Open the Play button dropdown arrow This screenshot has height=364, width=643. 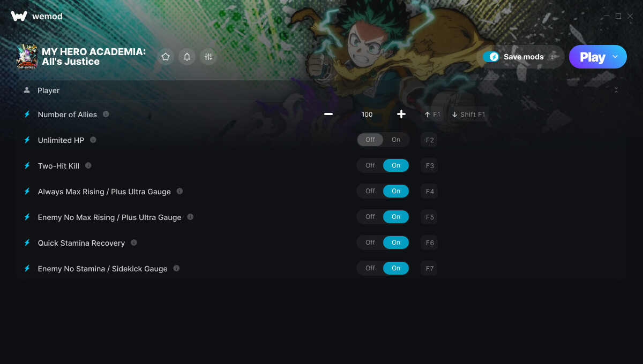pyautogui.click(x=615, y=57)
